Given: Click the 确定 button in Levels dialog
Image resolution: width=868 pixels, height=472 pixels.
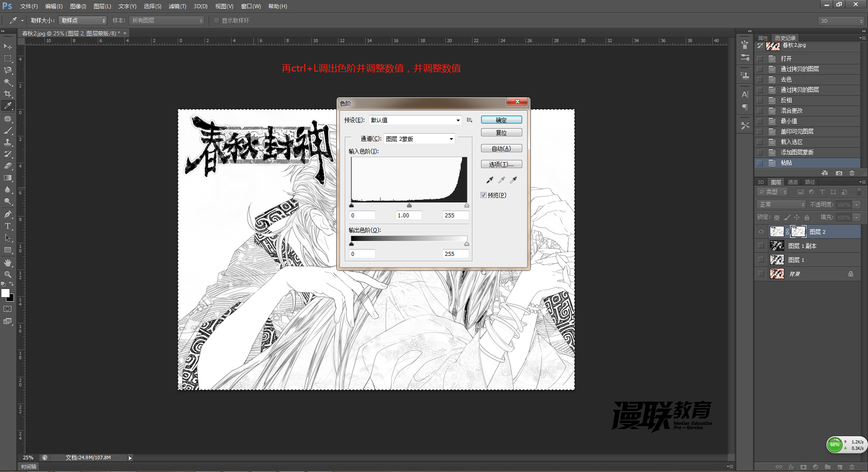Looking at the screenshot, I should point(501,120).
